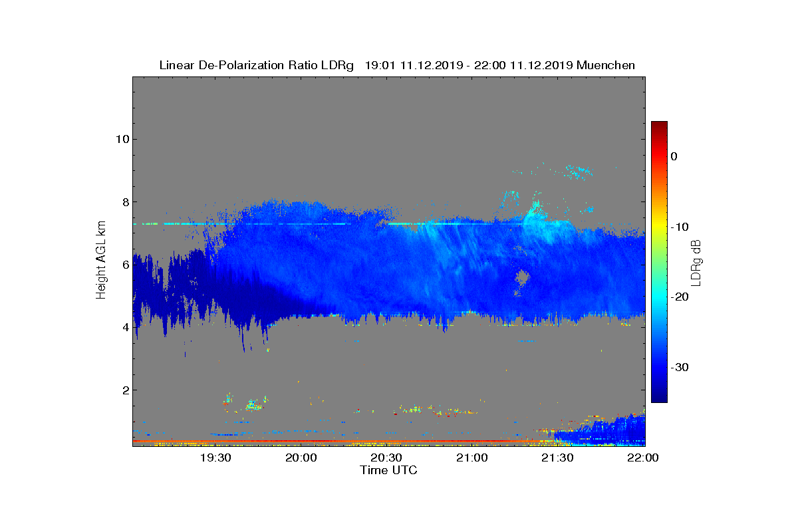Click the plot title 'Linear De-Polarization Ratio LDRg'
This screenshot has width=798, height=532.
(256, 65)
